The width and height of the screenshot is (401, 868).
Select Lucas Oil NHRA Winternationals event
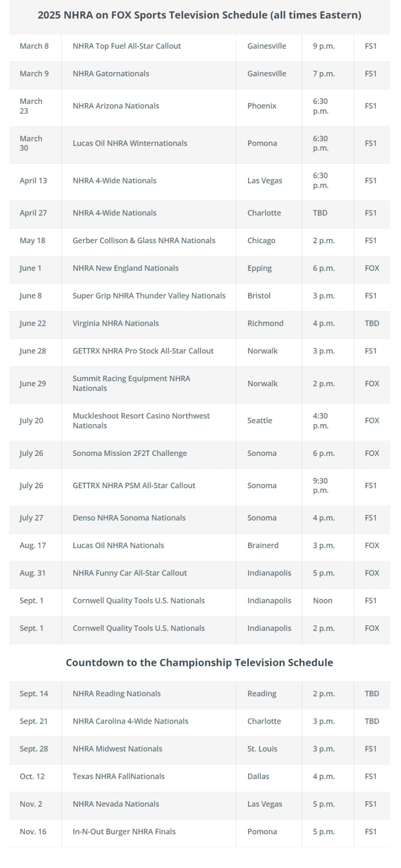(x=130, y=144)
